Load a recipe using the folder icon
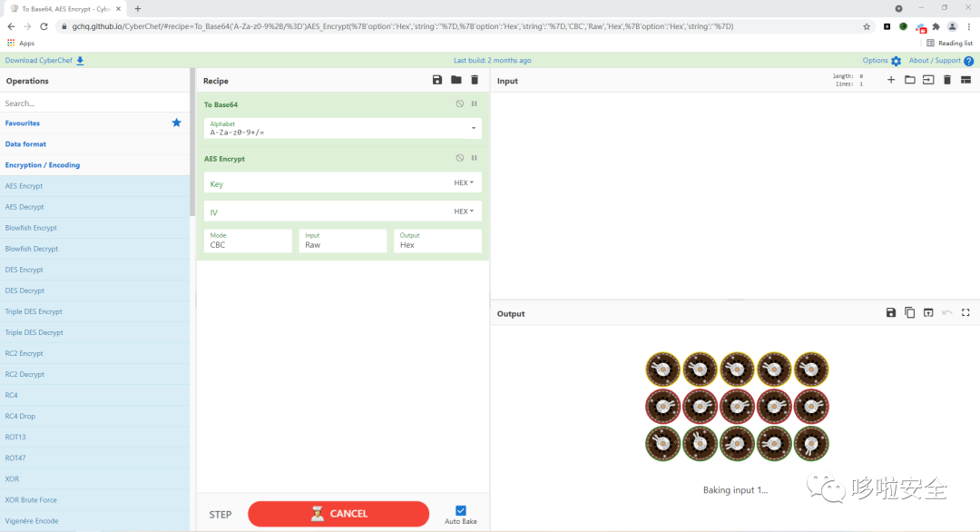 coord(456,80)
